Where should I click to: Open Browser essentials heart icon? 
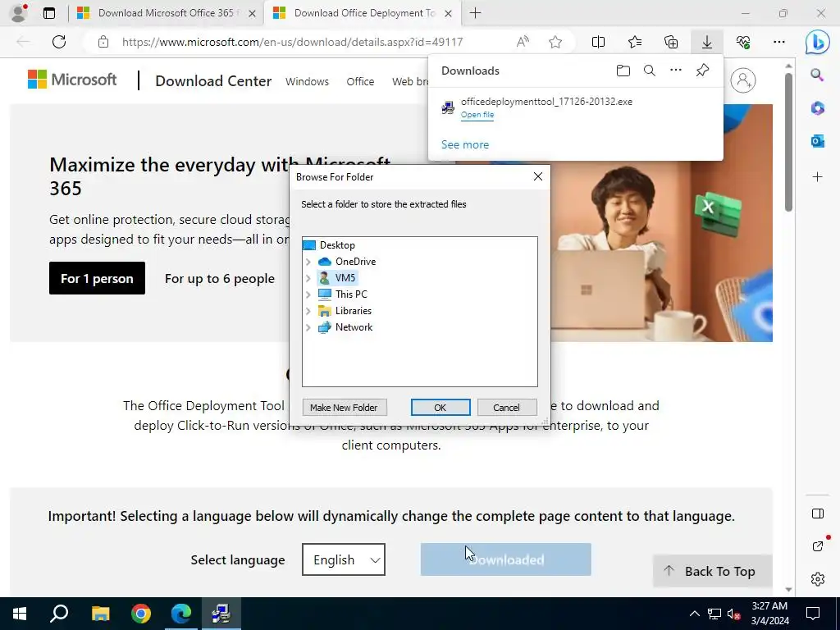click(x=743, y=42)
